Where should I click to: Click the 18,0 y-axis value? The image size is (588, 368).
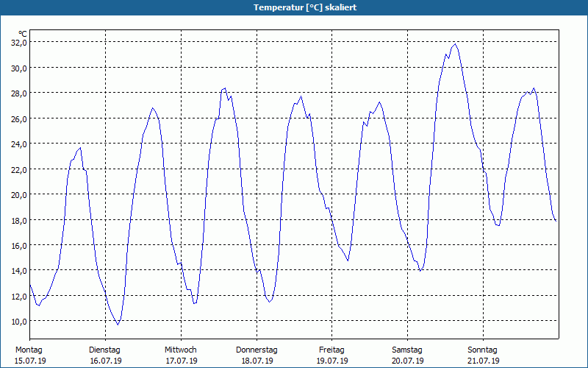[19, 220]
